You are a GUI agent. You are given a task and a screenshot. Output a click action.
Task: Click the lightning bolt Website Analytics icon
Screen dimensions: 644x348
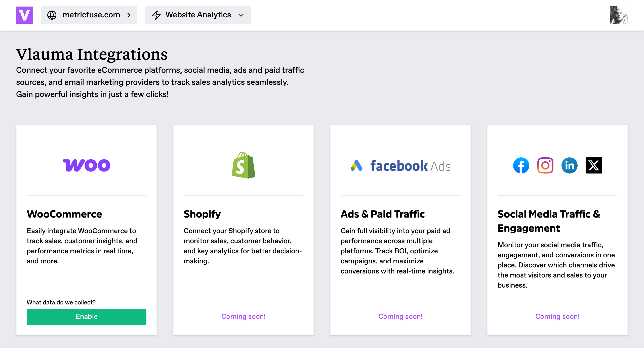156,15
